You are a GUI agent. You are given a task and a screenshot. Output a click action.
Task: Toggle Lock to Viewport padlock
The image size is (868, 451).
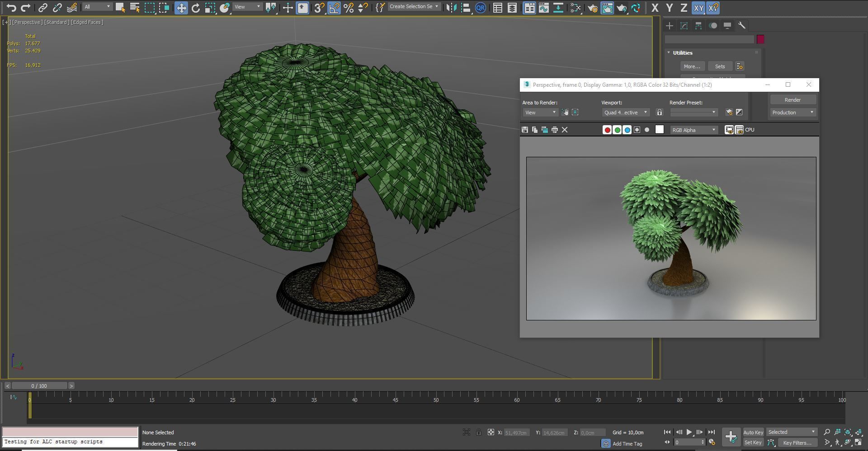[x=660, y=113]
